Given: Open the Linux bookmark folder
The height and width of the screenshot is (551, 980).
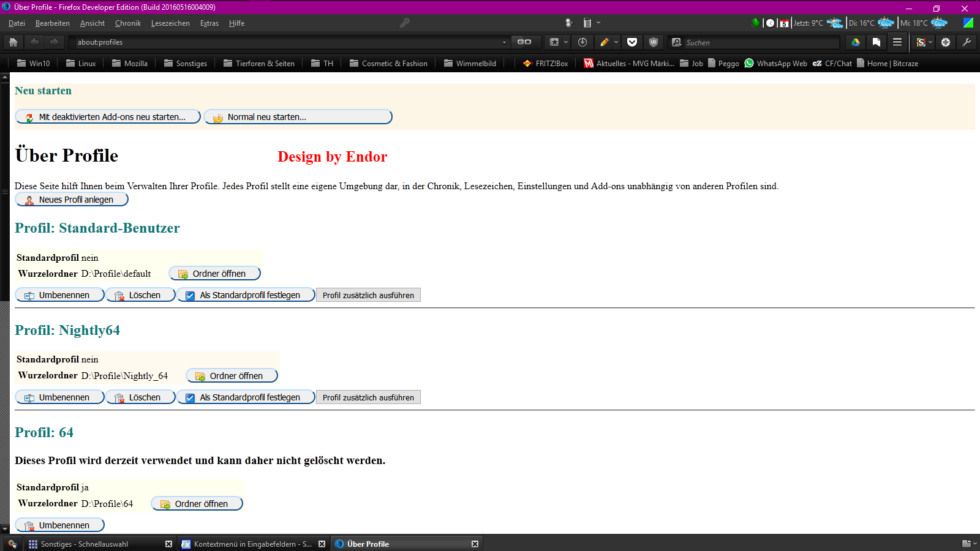Looking at the screenshot, I should [81, 63].
